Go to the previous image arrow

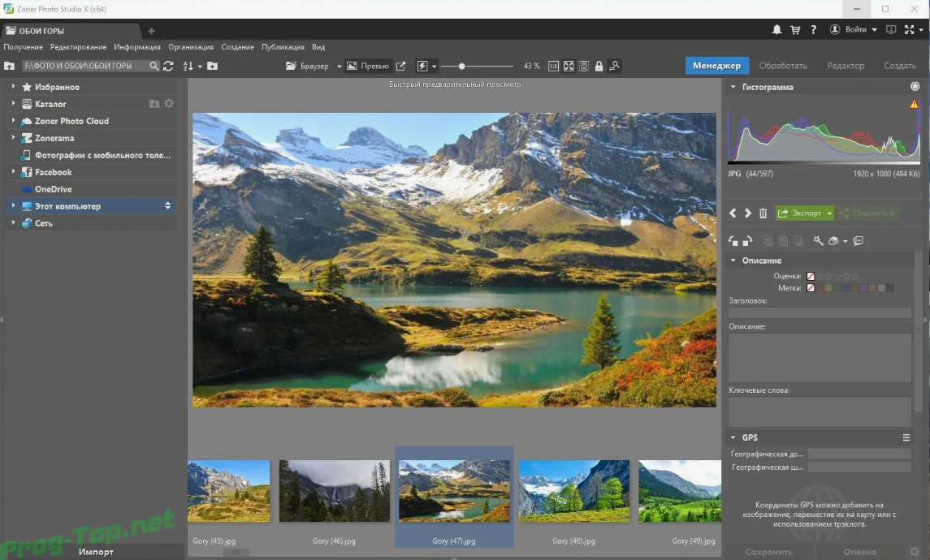pyautogui.click(x=733, y=213)
